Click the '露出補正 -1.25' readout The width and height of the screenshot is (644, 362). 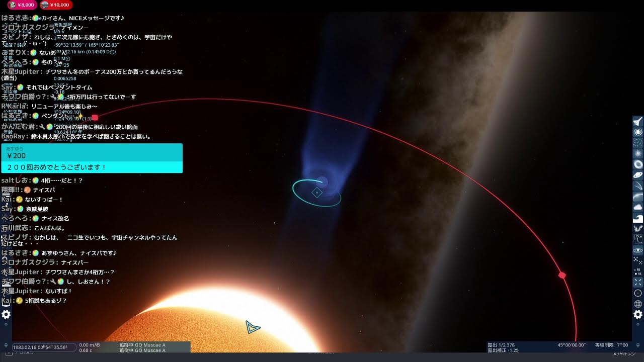tap(503, 350)
